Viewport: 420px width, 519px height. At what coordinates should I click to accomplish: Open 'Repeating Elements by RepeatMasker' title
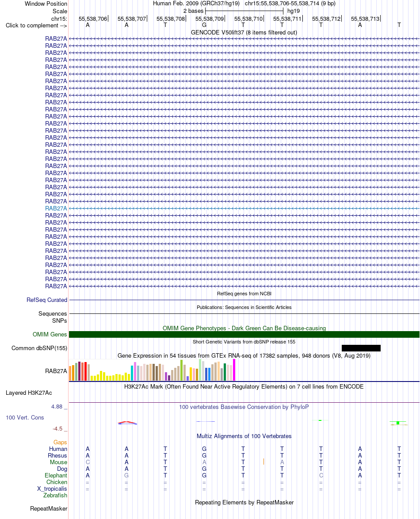pyautogui.click(x=244, y=503)
